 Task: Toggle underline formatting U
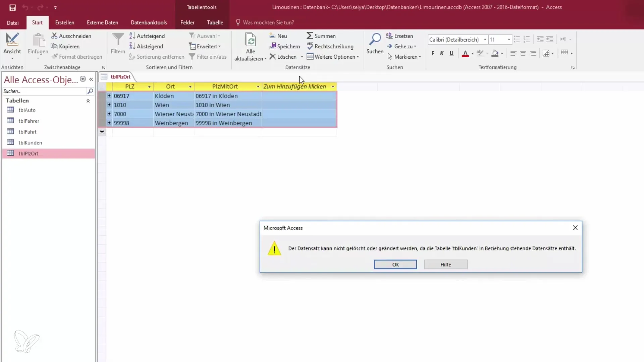pyautogui.click(x=451, y=53)
